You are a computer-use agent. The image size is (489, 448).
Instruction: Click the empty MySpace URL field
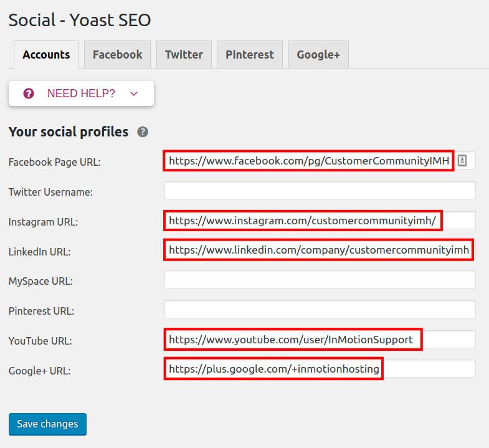(x=320, y=280)
